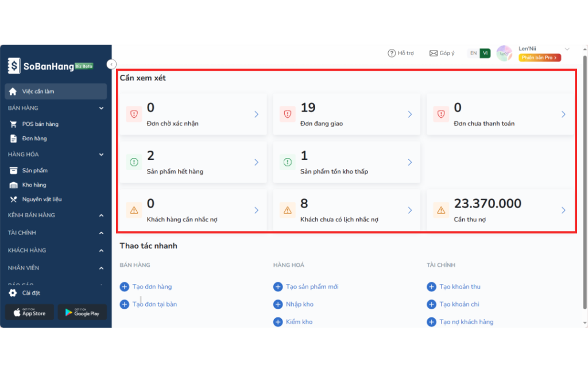The width and height of the screenshot is (588, 372).
Task: Expand the KÊNH BÁN HÀNG section chevron
Action: 101,216
